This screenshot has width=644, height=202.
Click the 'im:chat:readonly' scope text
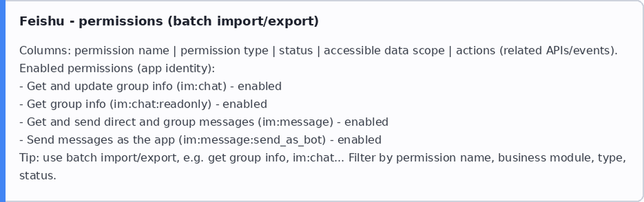point(160,104)
